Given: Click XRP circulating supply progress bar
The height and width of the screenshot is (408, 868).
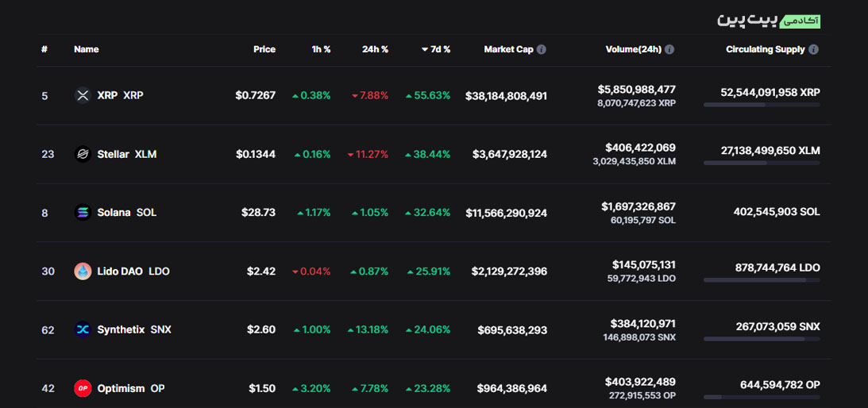Looking at the screenshot, I should (762, 105).
